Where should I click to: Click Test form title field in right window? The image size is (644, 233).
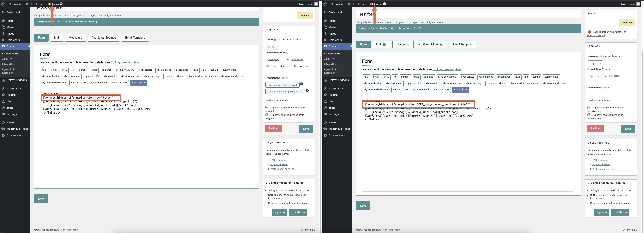click(469, 14)
